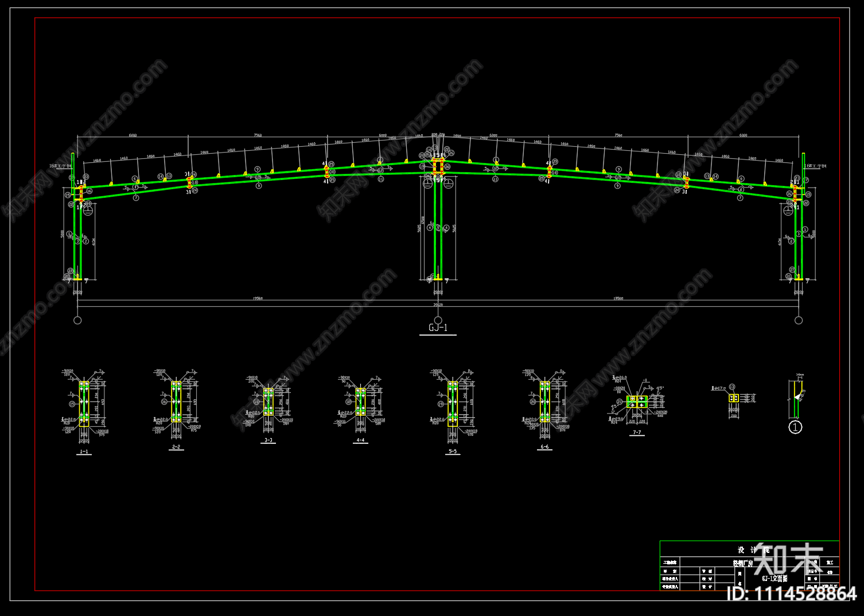Click the 轻钢厂房 project name cell

tap(742, 563)
